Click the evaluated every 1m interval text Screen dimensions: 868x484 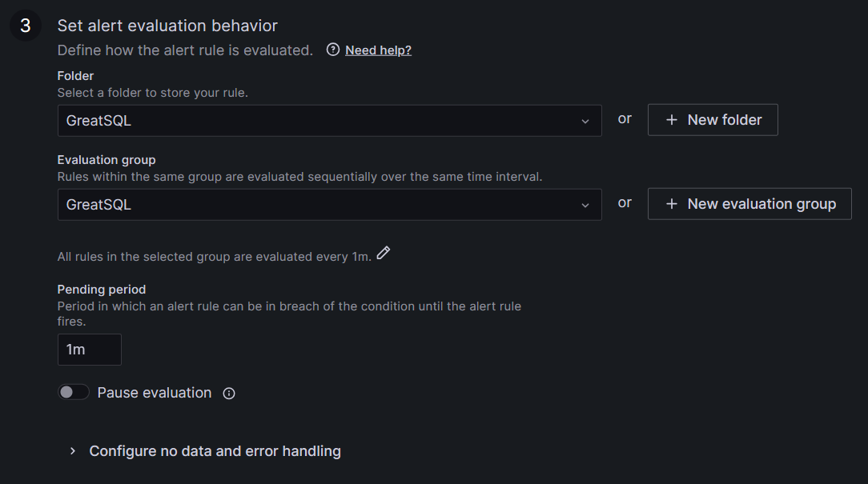(x=214, y=257)
